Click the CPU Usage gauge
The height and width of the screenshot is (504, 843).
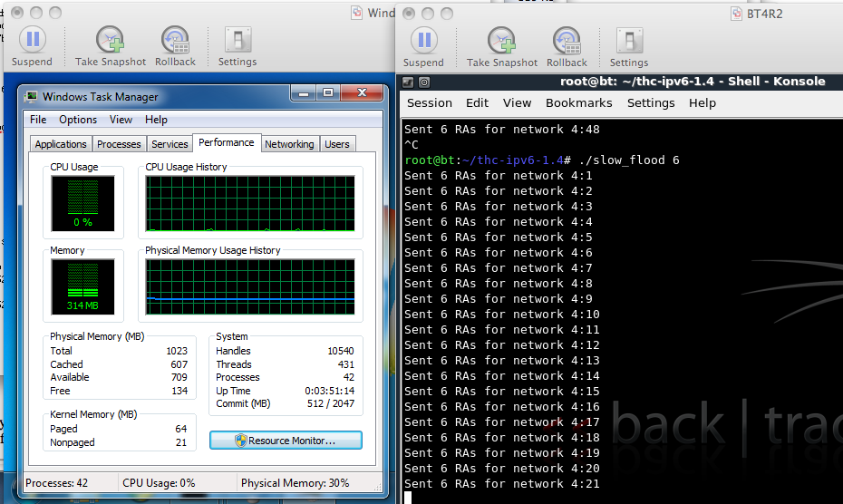click(82, 203)
